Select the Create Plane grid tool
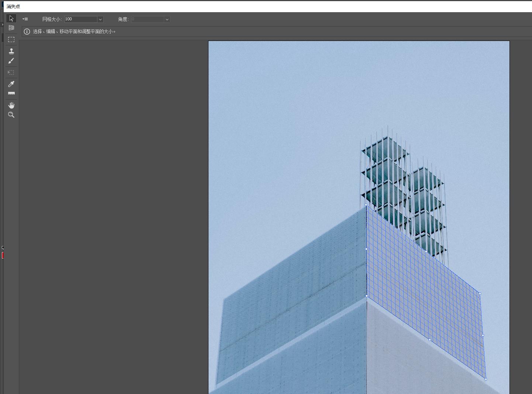 [11, 28]
